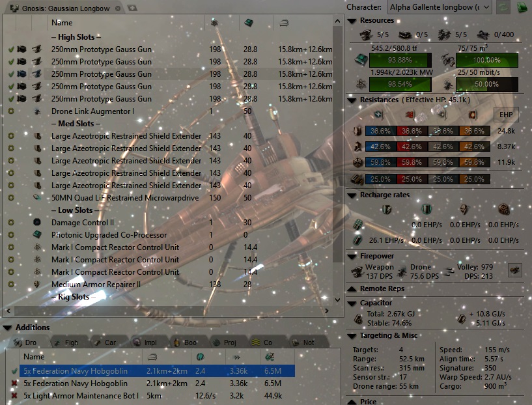Click the damage pattern icon beside 25.0% row
Viewport: 532px width, 405px height.
[x=357, y=179]
